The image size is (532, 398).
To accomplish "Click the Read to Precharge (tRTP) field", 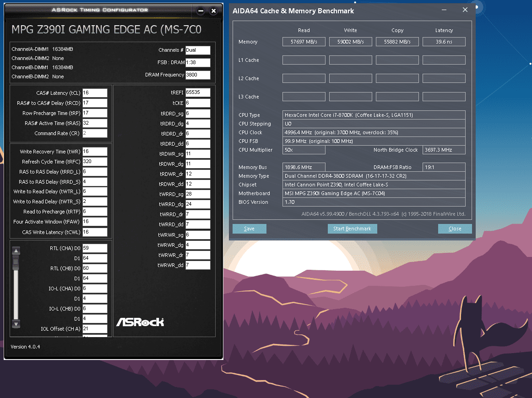I will [95, 212].
